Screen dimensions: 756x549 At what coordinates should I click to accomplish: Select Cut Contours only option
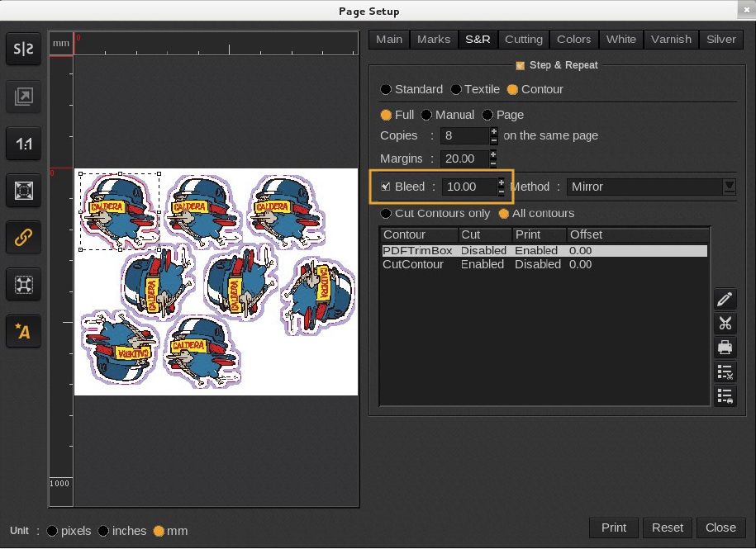(386, 213)
